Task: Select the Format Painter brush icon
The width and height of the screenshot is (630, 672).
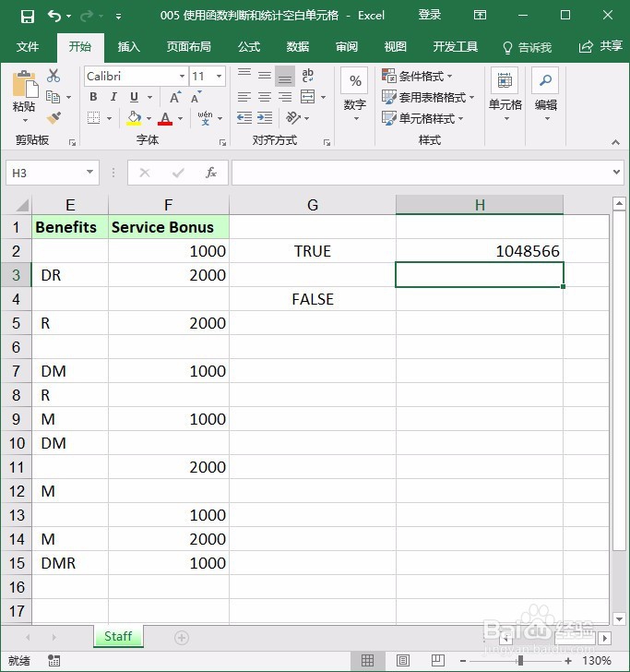Action: 53,118
